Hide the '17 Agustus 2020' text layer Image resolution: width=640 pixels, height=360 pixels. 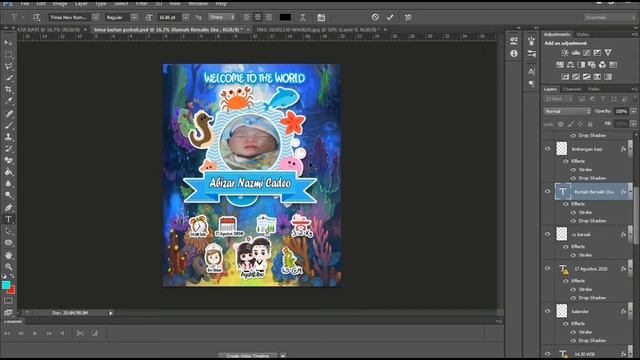coord(547,269)
